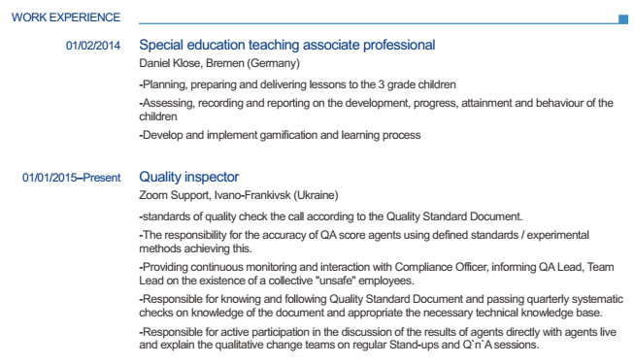Image resolution: width=634 pixels, height=364 pixels.
Task: Select the 'Quality inspector' job title
Action: (188, 177)
